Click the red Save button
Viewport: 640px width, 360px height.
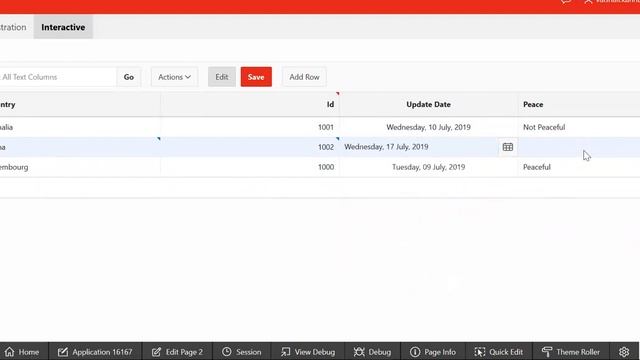click(256, 77)
